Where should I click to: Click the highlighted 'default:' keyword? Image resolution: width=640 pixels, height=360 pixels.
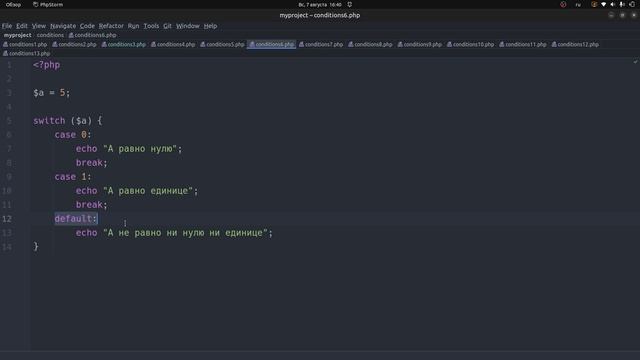tap(76, 219)
